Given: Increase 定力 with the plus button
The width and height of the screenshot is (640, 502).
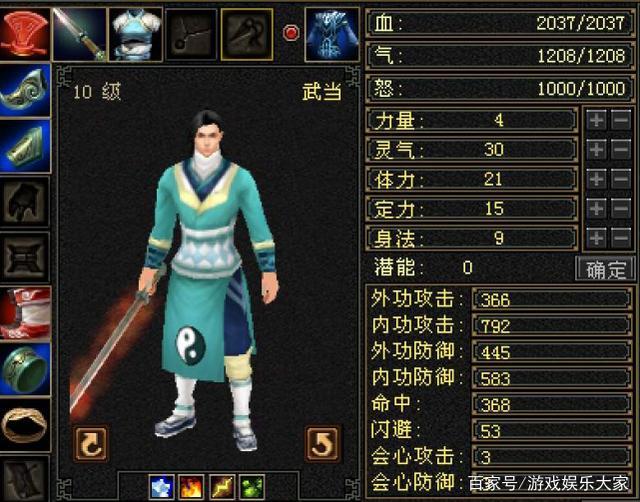Looking at the screenshot, I should tap(596, 208).
